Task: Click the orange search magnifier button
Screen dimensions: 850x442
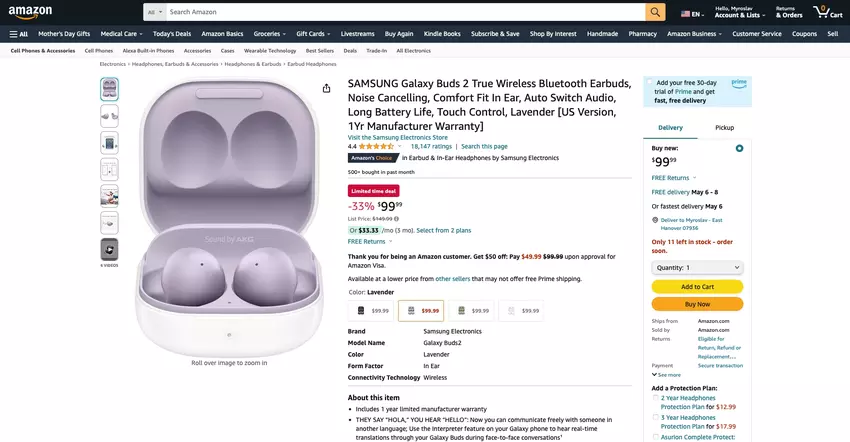Action: 655,12
